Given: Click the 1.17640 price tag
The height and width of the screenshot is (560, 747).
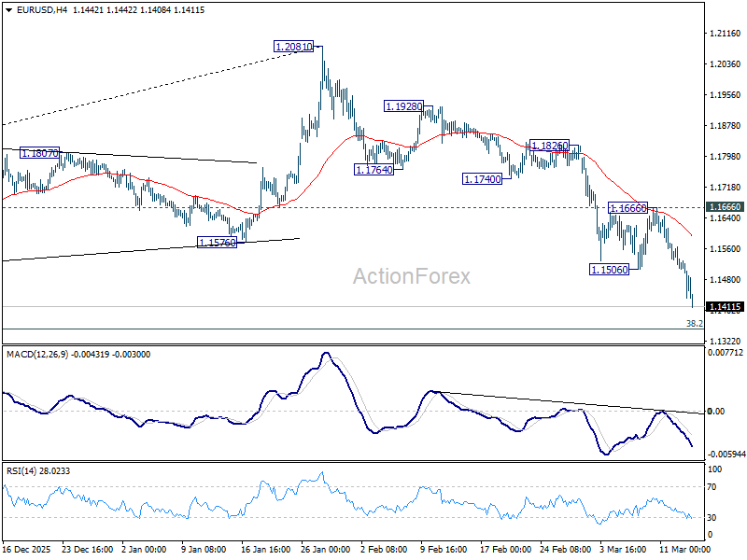Looking at the screenshot, I should click(x=372, y=170).
